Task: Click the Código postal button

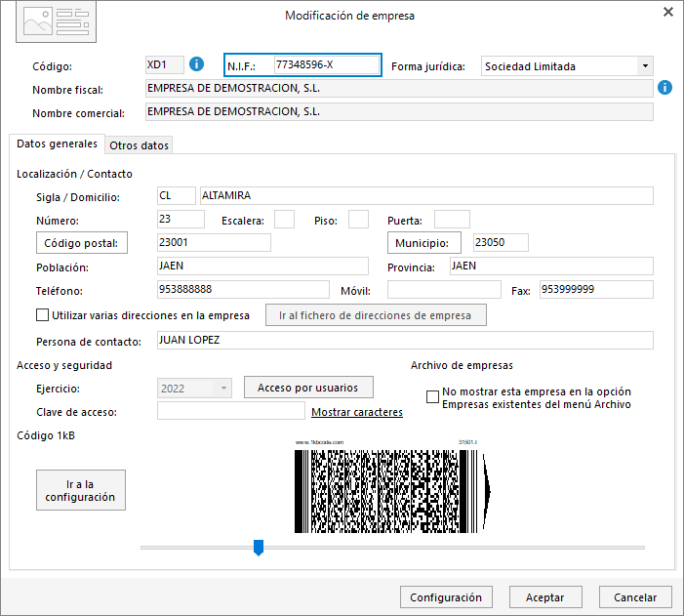Action: (x=82, y=243)
